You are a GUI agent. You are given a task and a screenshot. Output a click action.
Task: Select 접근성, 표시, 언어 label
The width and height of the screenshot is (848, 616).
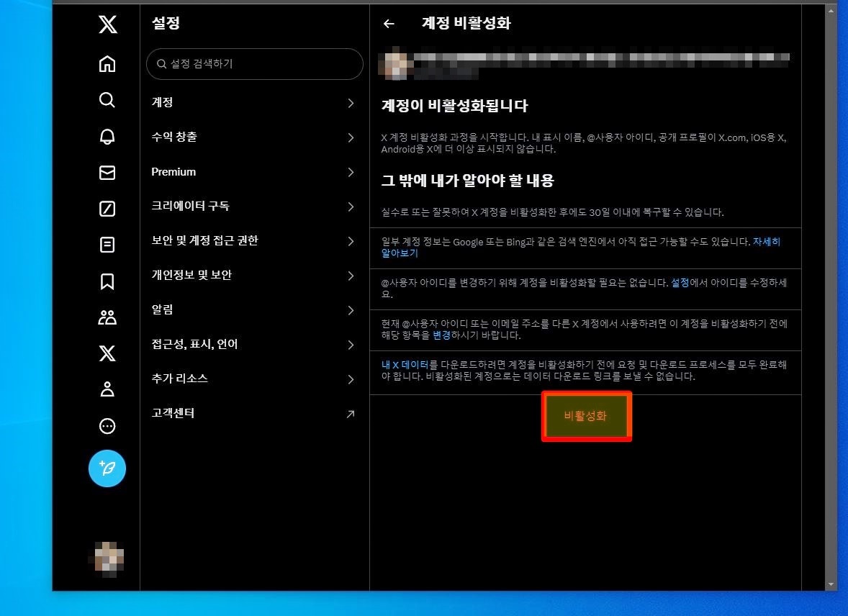pos(194,344)
